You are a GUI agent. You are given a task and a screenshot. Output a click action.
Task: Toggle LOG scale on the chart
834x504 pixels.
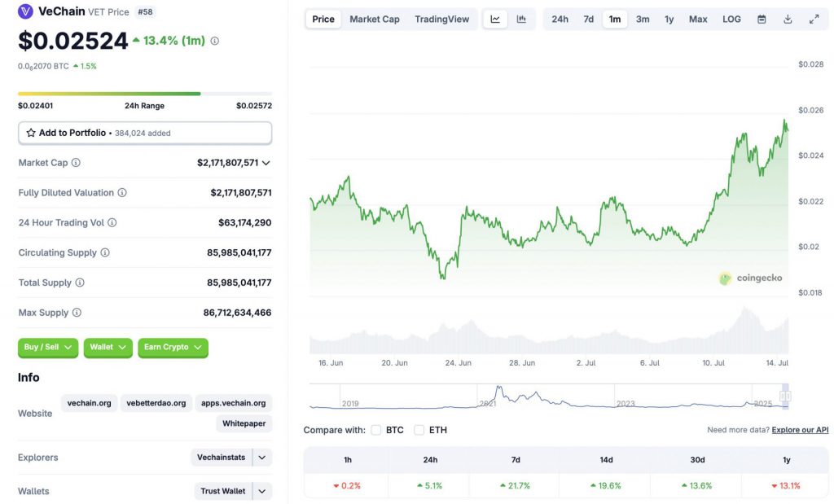(x=731, y=20)
